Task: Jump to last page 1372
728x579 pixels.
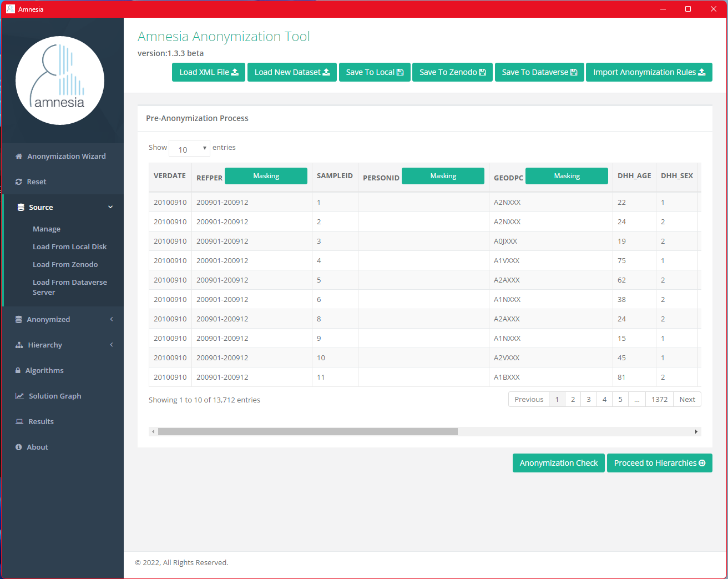Action: (x=659, y=400)
